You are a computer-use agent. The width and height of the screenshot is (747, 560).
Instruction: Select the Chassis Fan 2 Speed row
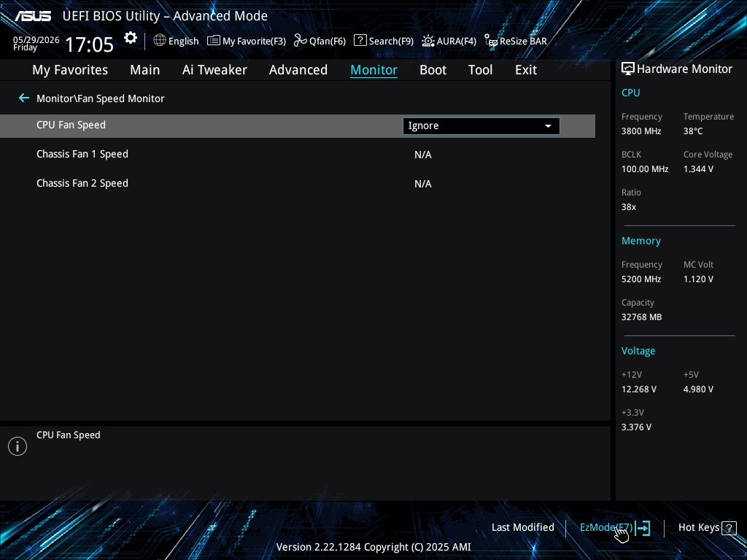298,183
